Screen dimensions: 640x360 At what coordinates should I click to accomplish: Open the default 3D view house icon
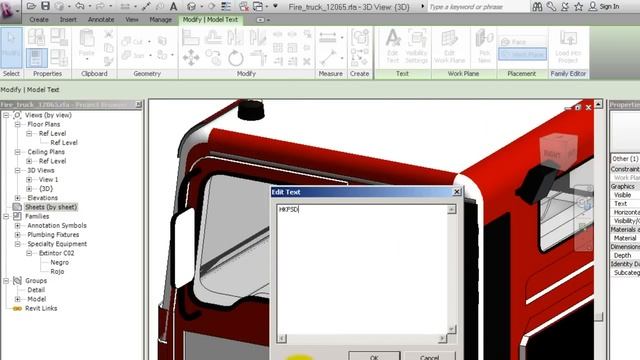coord(191,6)
